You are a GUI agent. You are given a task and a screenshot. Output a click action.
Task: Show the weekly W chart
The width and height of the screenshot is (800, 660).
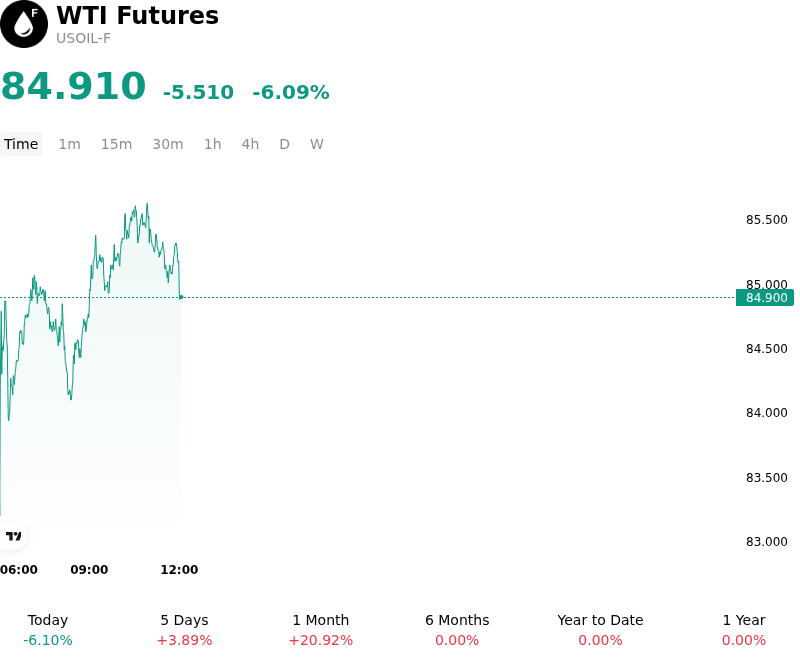click(317, 144)
